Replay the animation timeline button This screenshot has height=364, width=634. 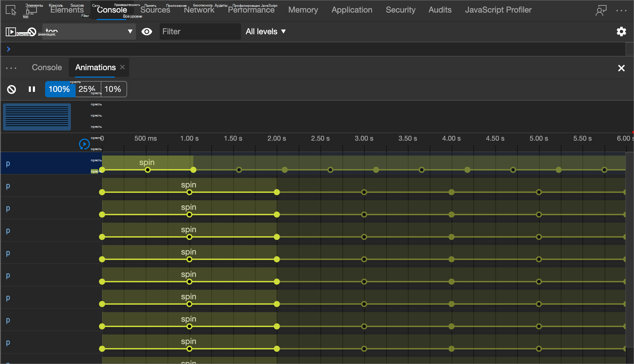[x=84, y=144]
